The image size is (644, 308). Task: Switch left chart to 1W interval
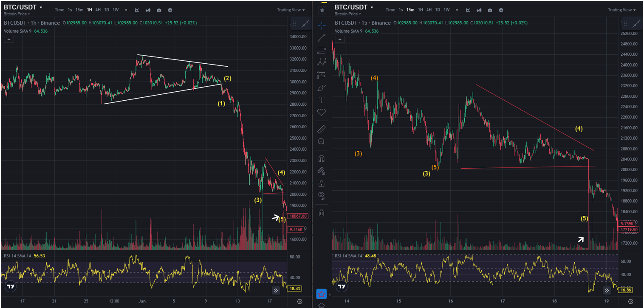click(x=116, y=10)
